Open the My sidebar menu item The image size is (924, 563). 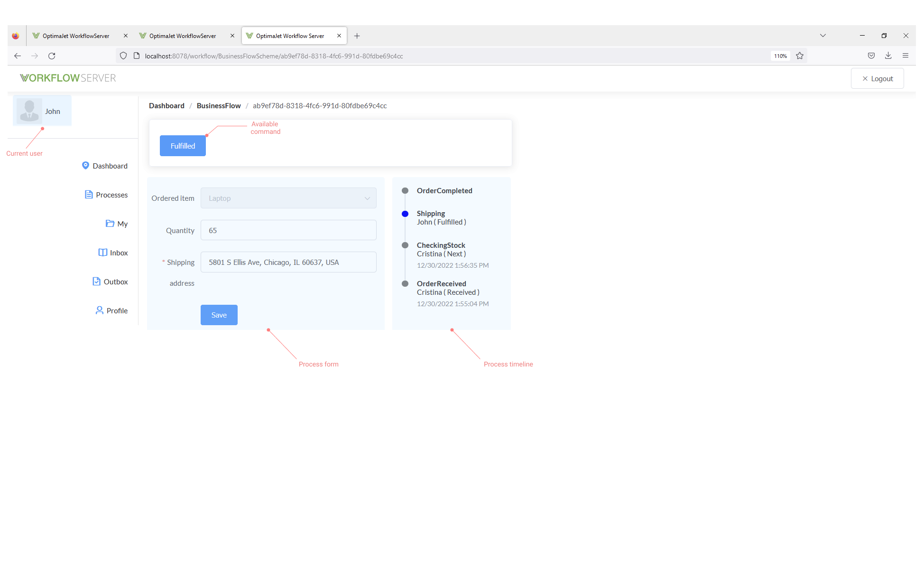117,224
